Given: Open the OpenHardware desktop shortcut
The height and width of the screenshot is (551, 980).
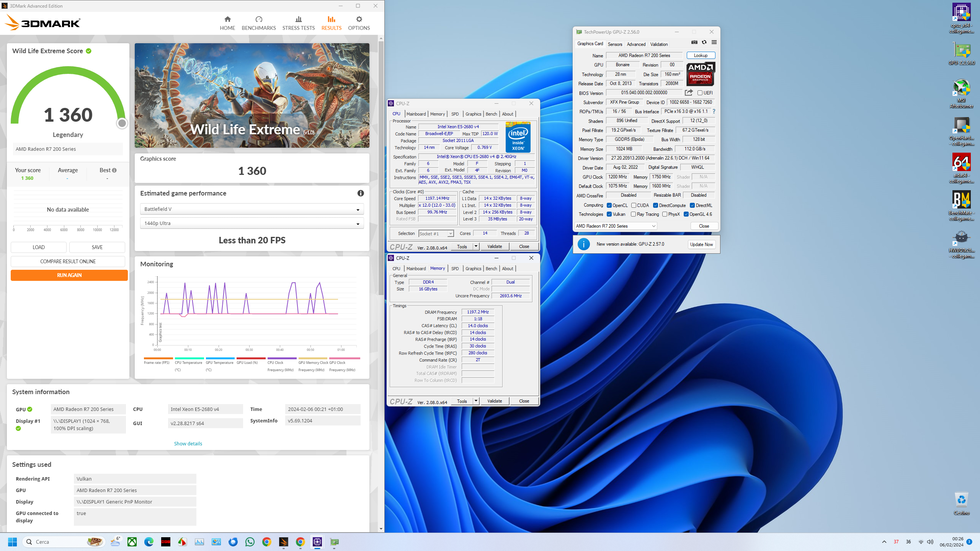Looking at the screenshot, I should click(x=961, y=131).
